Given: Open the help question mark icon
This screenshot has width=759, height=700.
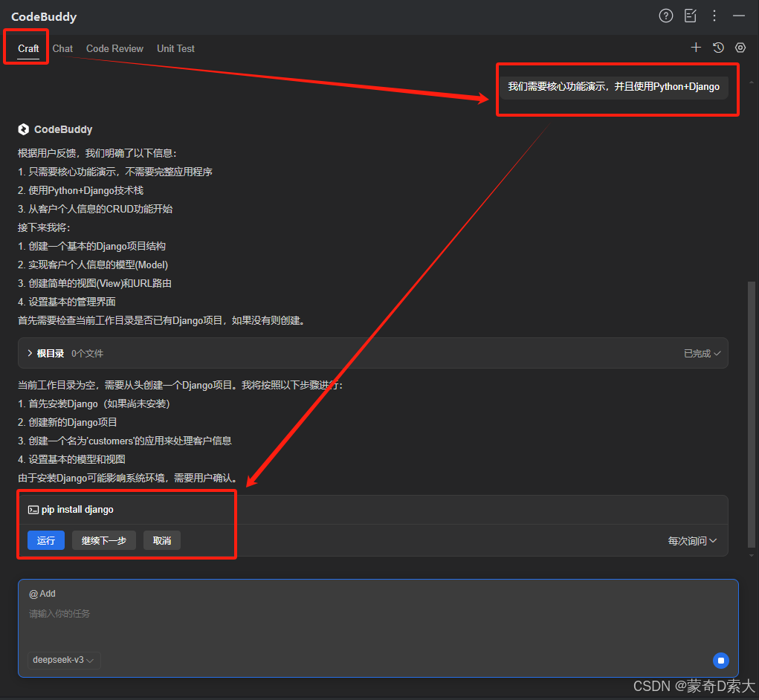Looking at the screenshot, I should [665, 16].
